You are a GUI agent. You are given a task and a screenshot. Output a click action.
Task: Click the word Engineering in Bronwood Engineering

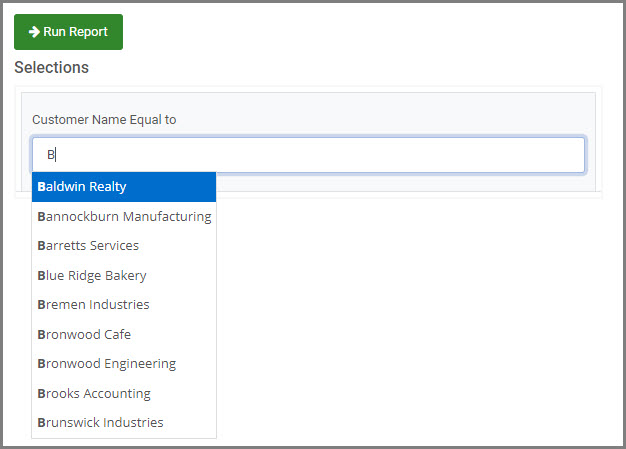point(140,364)
